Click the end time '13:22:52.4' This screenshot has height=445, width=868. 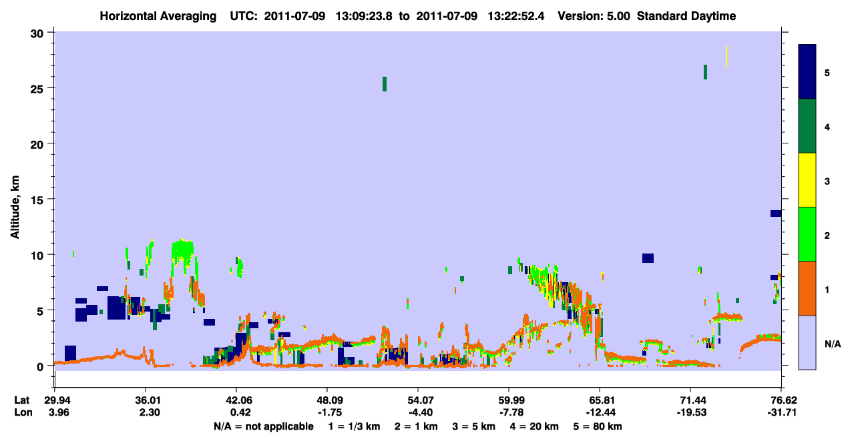(517, 16)
